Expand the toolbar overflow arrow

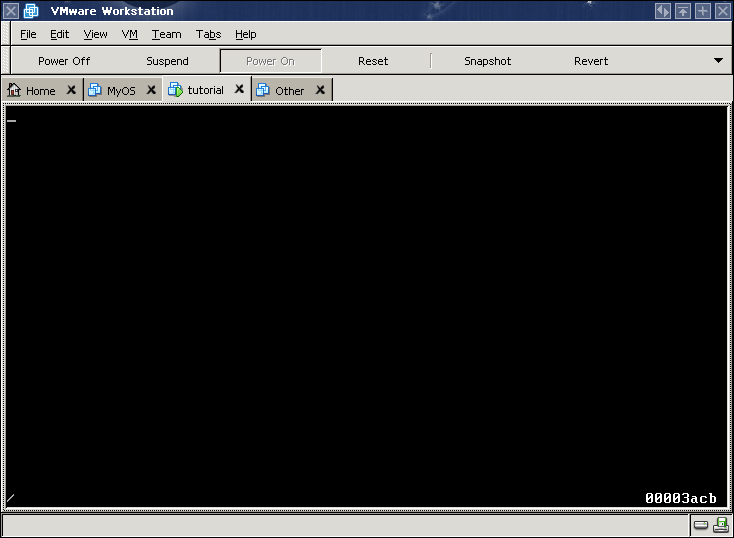719,60
